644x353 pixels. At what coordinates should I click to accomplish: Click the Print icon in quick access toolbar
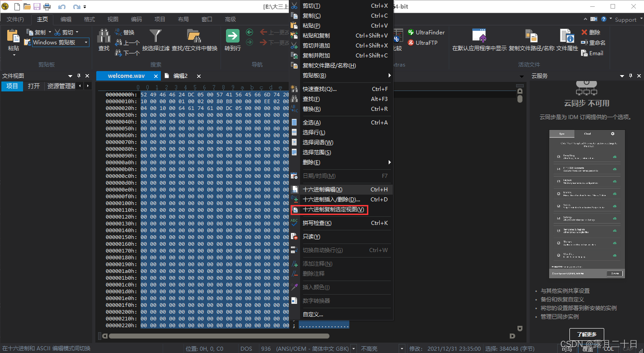[x=47, y=7]
